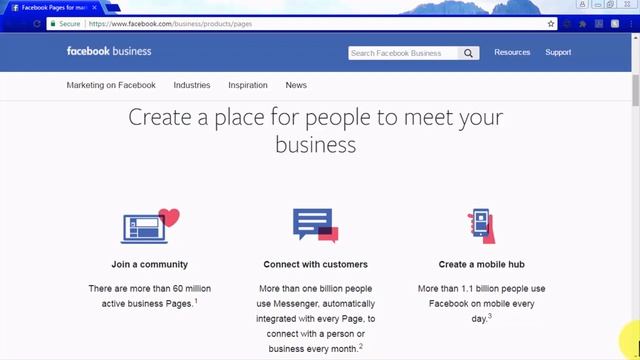640x360 pixels.
Task: Open the Support link
Action: click(558, 52)
